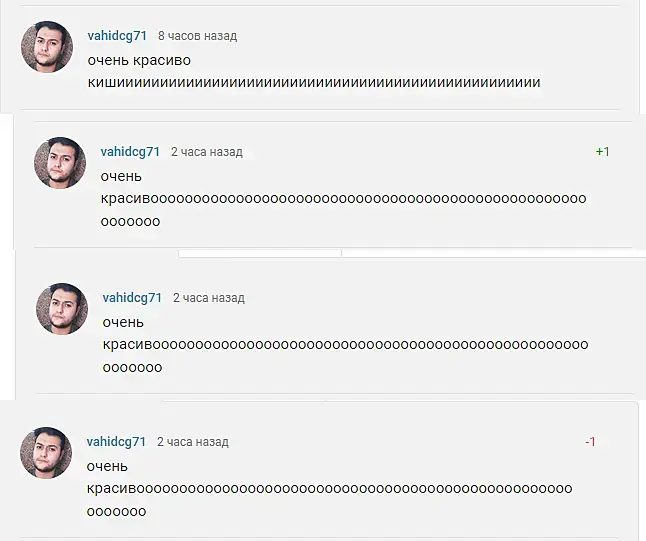Click the кишиииии comment text line
The width and height of the screenshot is (646, 541).
(x=314, y=82)
